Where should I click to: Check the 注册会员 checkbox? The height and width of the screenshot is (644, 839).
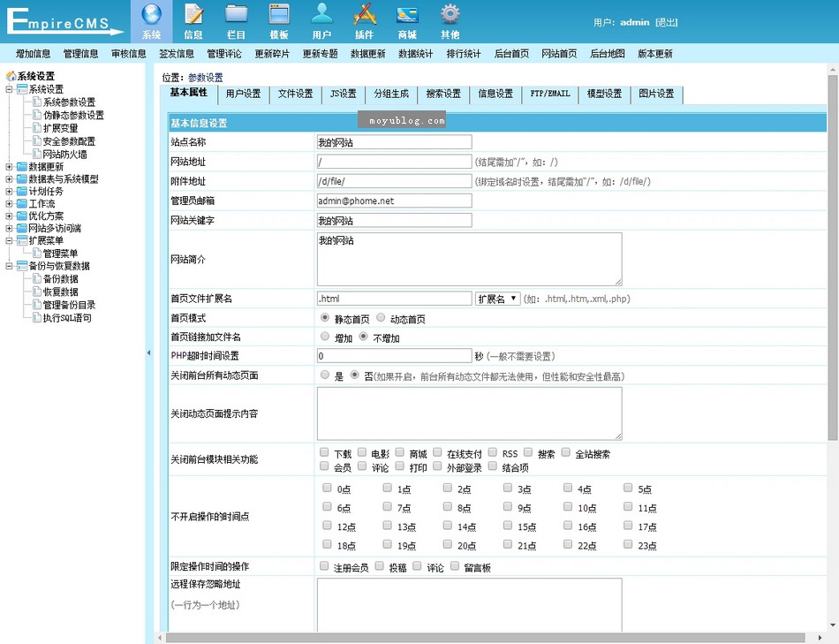(x=324, y=566)
